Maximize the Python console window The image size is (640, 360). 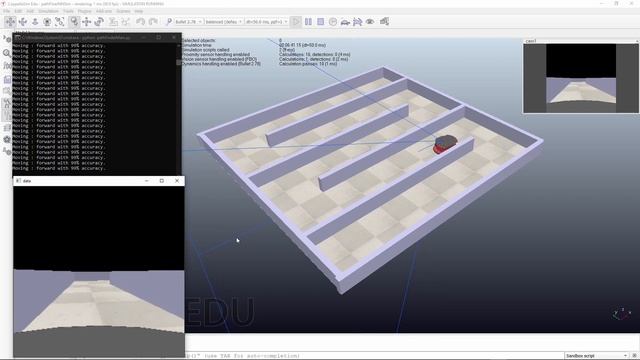[159, 38]
